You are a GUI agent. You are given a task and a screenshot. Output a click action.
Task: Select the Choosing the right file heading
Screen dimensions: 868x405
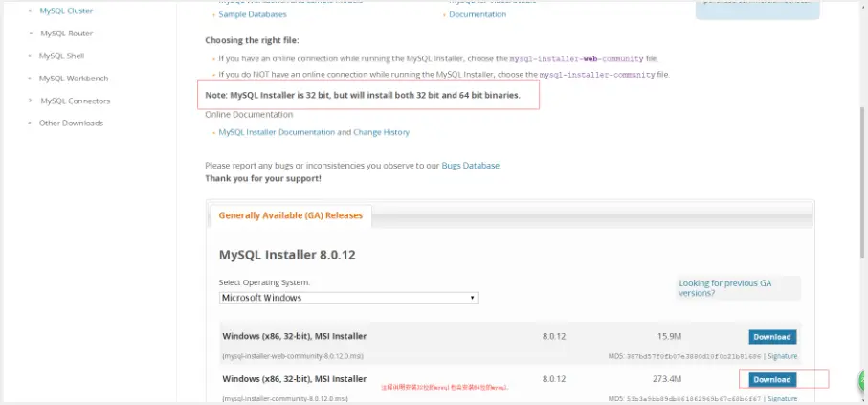pyautogui.click(x=252, y=40)
